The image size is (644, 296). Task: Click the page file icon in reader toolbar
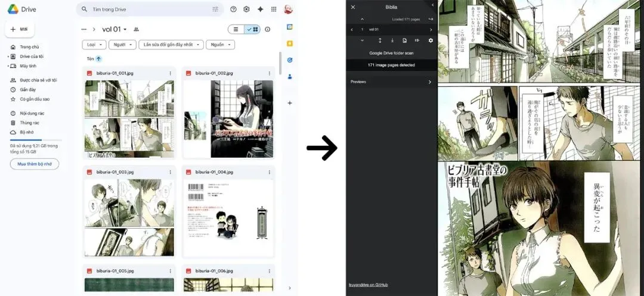pyautogui.click(x=404, y=40)
